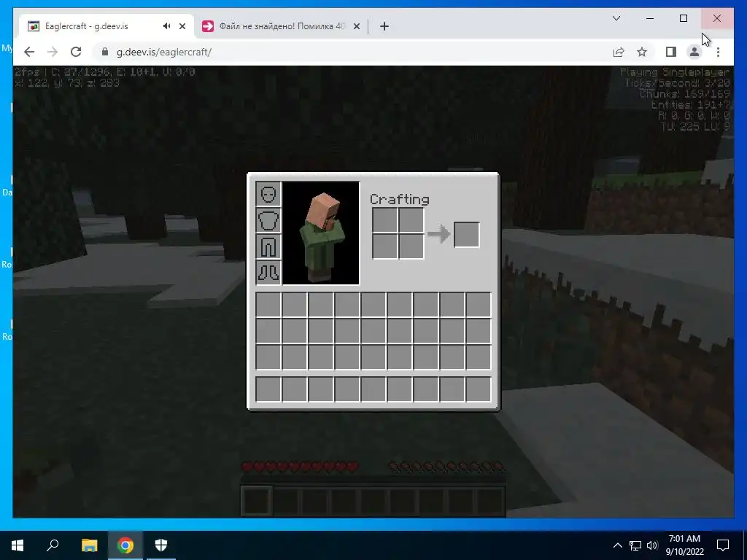Click the Chrome taskbar icon

coord(125,545)
